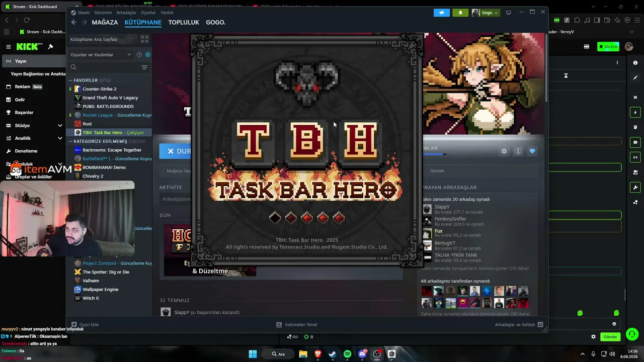The height and width of the screenshot is (362, 644).
Task: Go to TOPLULUK tab
Action: 184,22
